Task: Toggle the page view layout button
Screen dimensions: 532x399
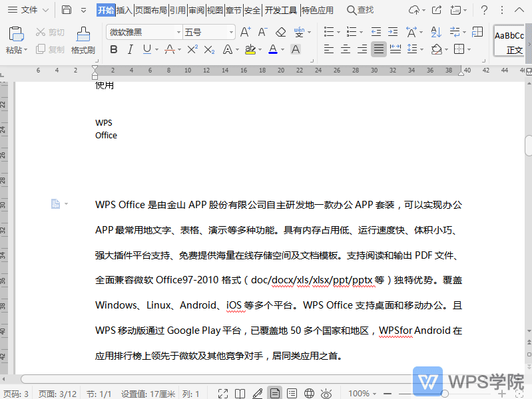Action: (274, 393)
